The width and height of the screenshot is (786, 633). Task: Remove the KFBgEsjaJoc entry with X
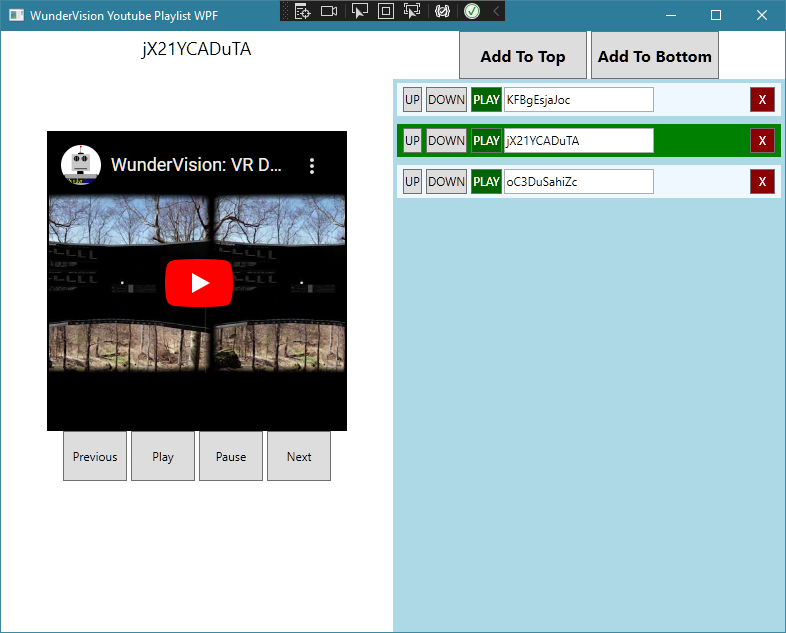[x=762, y=100]
